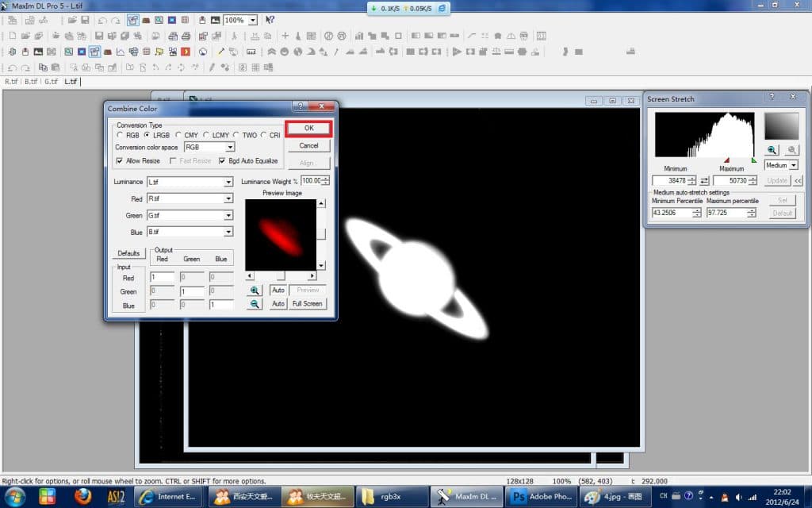Click the context help arrow toolbar icon
The width and height of the screenshot is (812, 508).
[x=270, y=20]
